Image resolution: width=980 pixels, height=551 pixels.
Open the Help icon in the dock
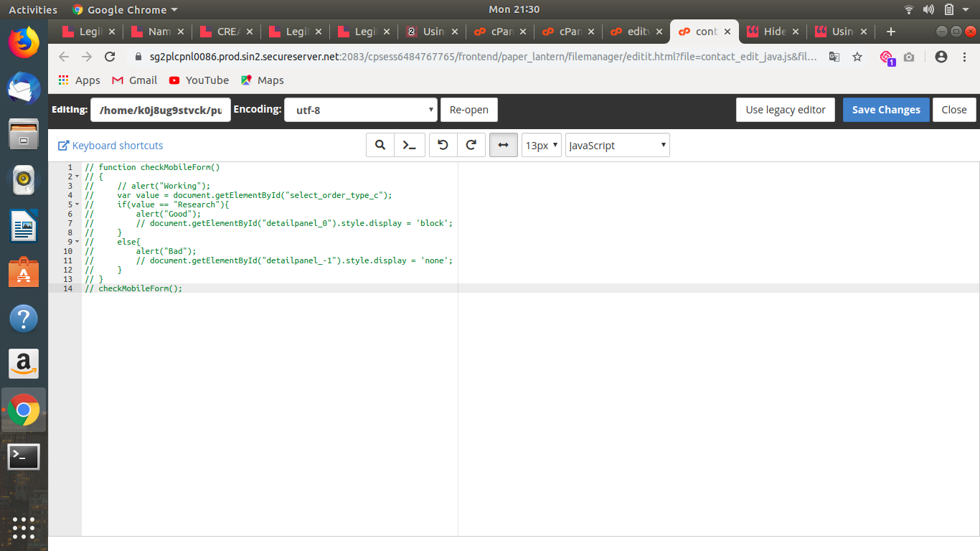point(24,319)
